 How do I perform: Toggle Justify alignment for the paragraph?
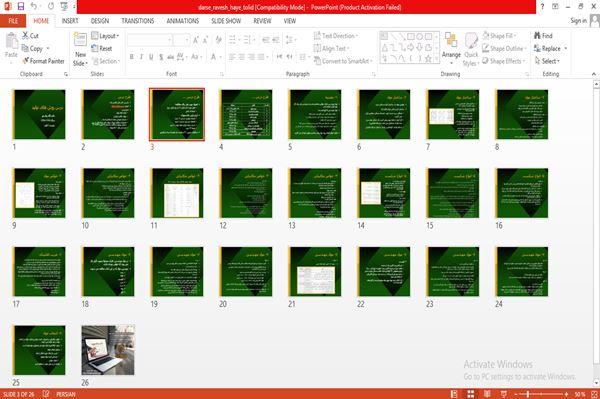point(261,57)
